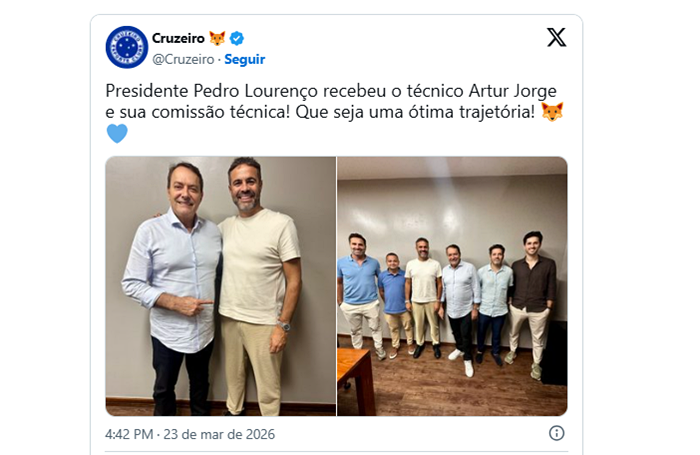This screenshot has height=455, width=700.
Task: Click the 23 de mar de 2026 date
Action: [219, 434]
